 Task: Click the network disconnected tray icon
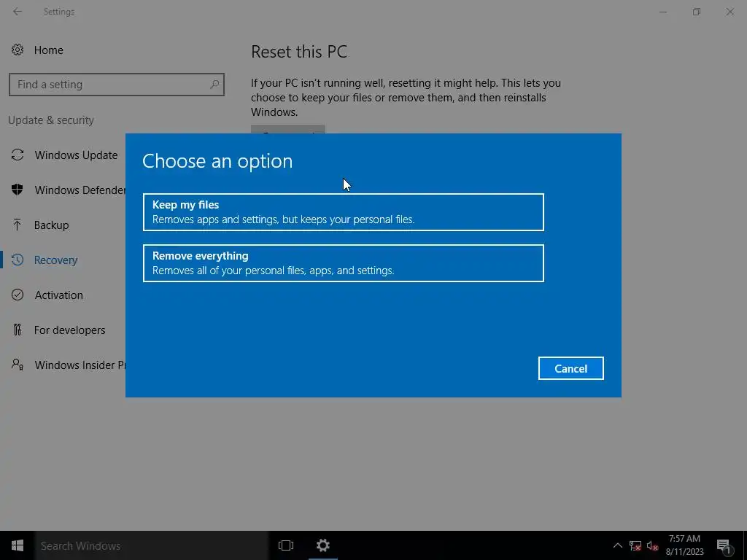pos(635,545)
